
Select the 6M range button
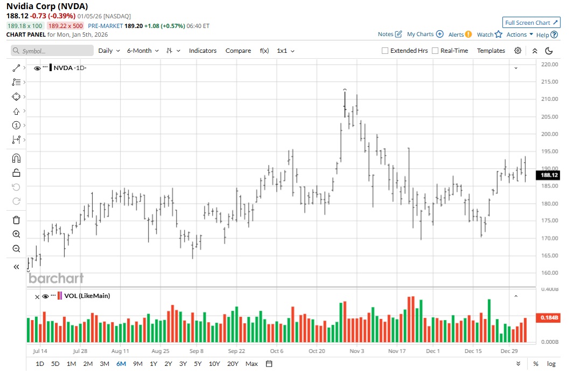121,364
